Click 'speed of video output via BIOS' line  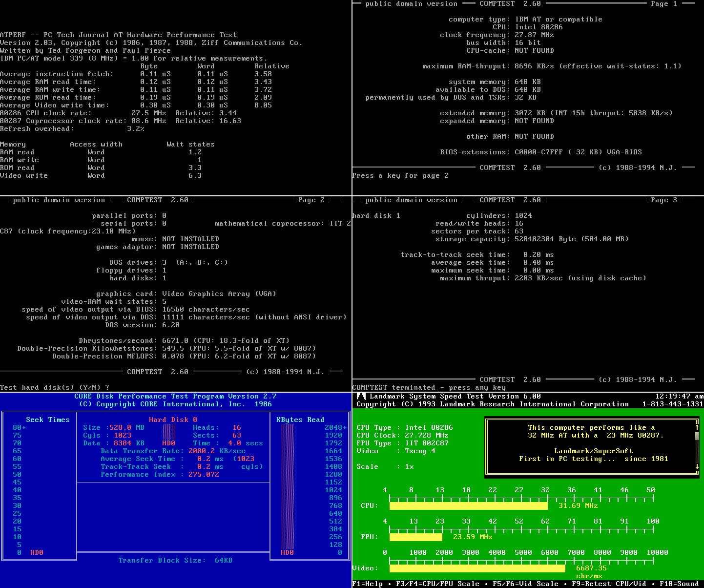pos(136,309)
